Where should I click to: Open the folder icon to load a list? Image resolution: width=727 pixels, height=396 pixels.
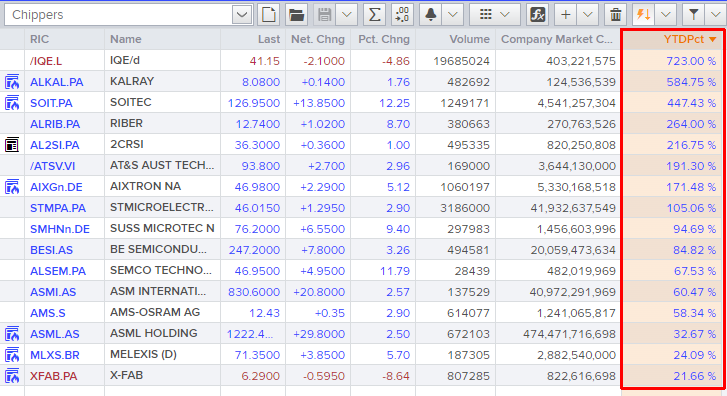[x=296, y=15]
